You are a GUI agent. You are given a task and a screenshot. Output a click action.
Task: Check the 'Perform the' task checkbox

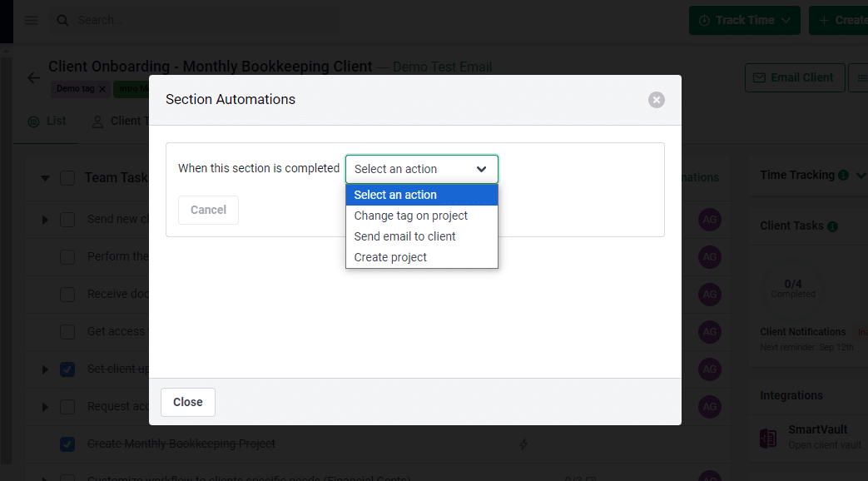[67, 257]
